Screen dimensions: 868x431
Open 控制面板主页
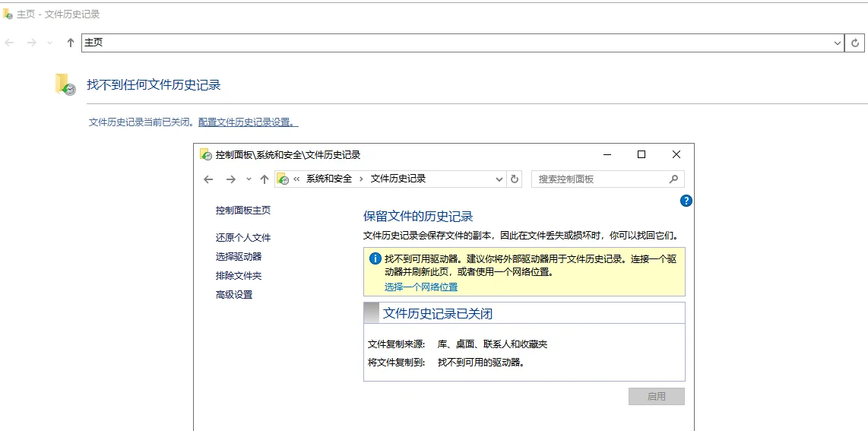243,211
